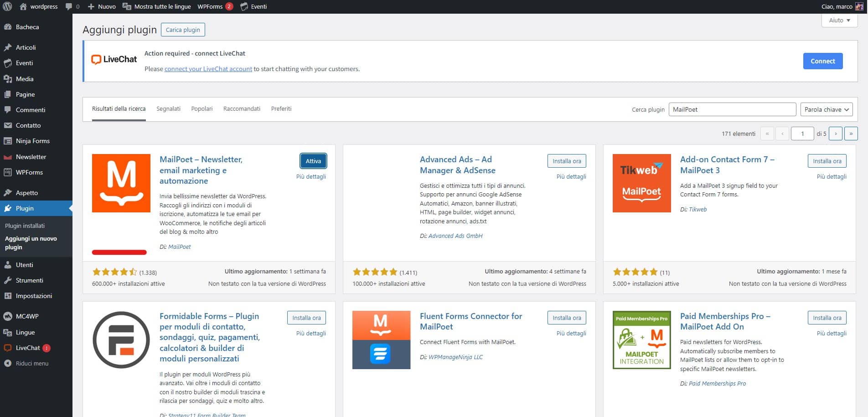Open Paid Memberships Pro Più dettagli
868x417 pixels.
click(x=832, y=333)
